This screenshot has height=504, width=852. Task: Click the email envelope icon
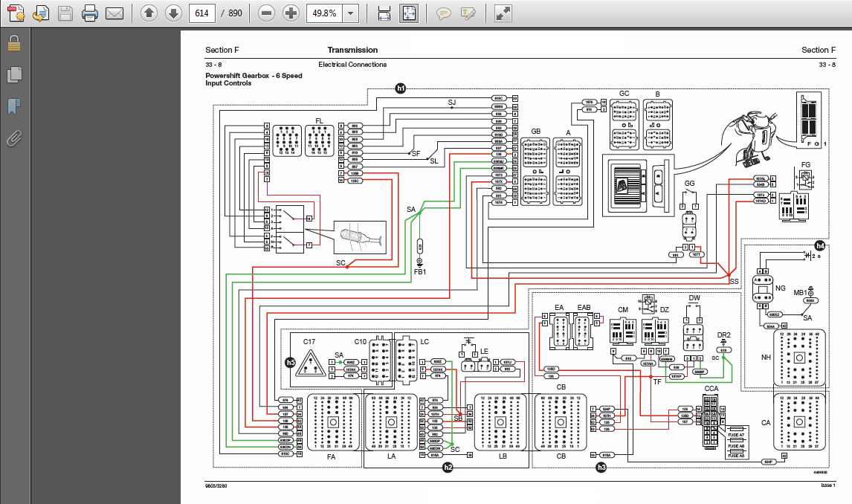(x=114, y=13)
